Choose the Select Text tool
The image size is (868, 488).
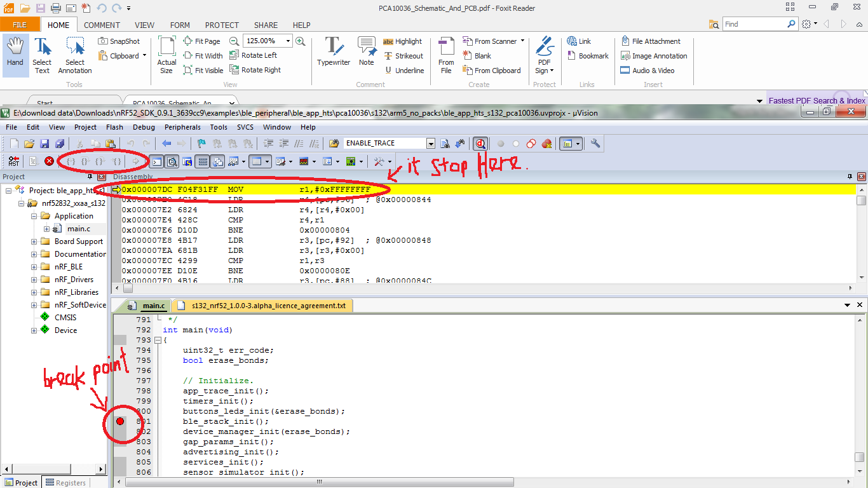42,55
